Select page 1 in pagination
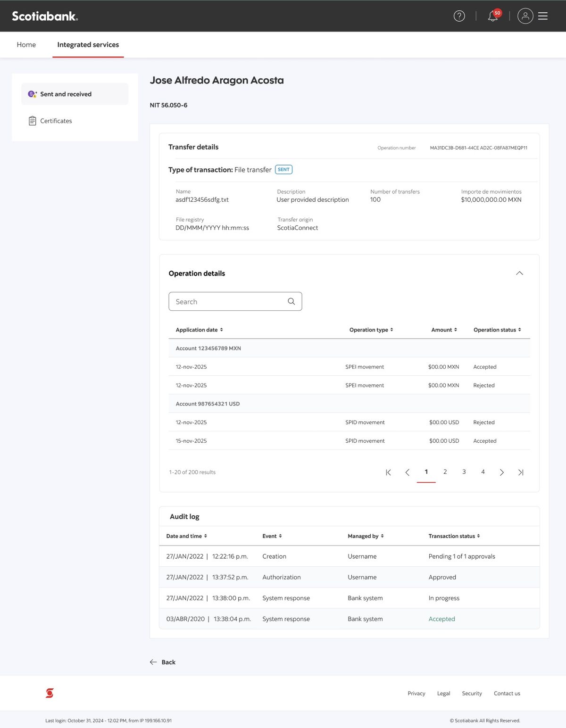This screenshot has height=728, width=566. click(x=426, y=472)
